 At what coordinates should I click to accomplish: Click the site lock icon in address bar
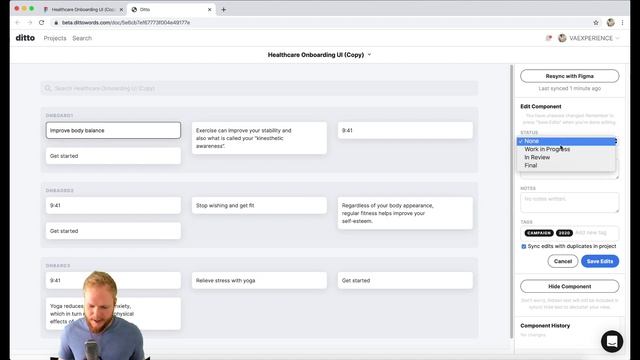(56, 22)
